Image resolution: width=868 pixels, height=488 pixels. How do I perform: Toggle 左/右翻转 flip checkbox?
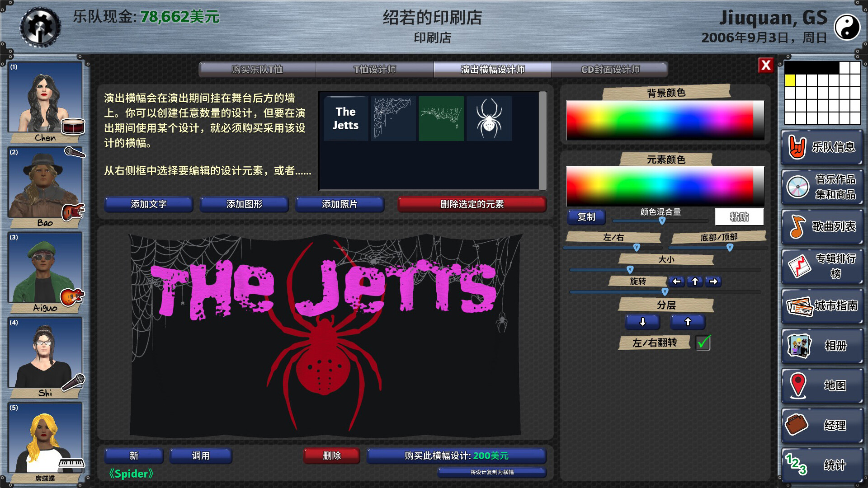point(703,343)
